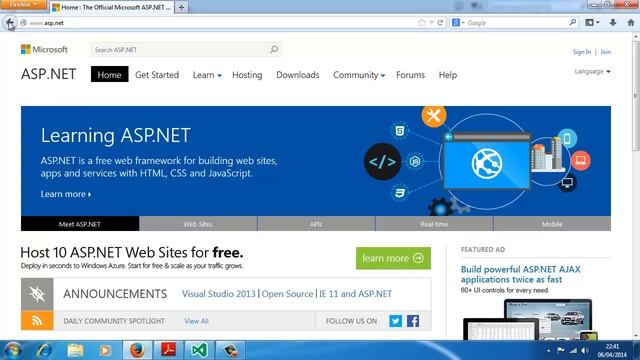Screen dimensions: 640x360
Task: Switch to the APIs banner tab
Action: tap(316, 224)
